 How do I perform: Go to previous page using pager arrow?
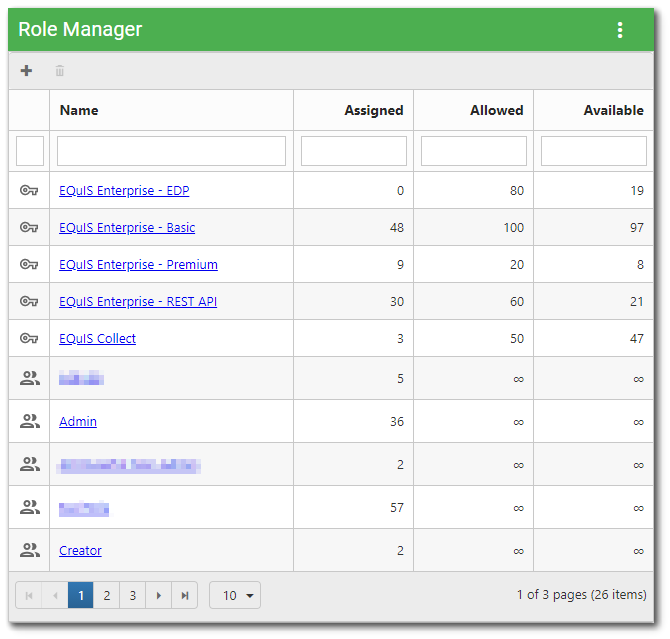pyautogui.click(x=55, y=595)
